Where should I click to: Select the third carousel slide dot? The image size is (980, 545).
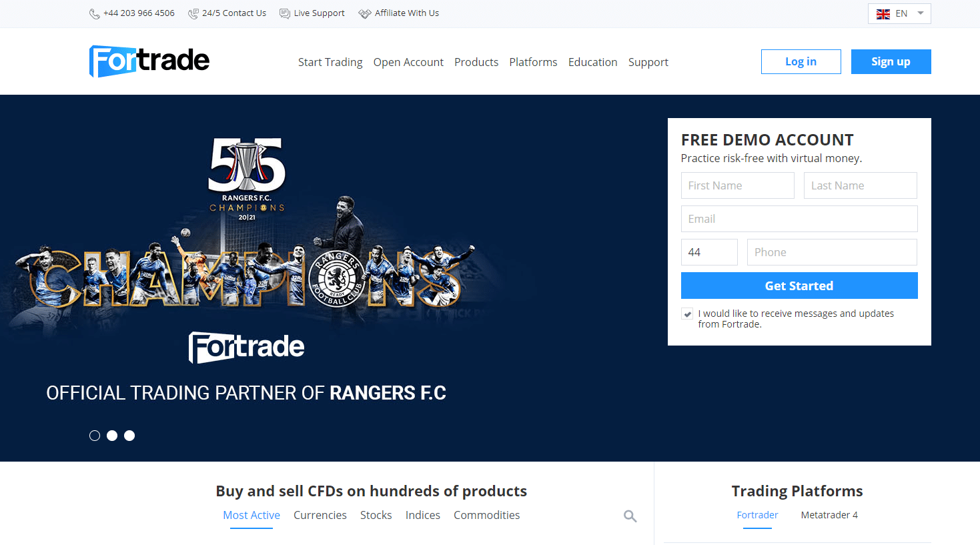coord(129,436)
